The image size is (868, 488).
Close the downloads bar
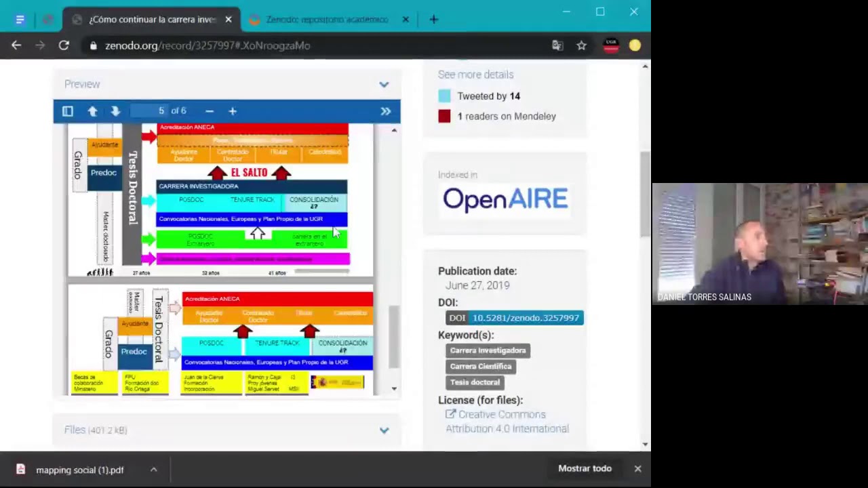pyautogui.click(x=637, y=468)
